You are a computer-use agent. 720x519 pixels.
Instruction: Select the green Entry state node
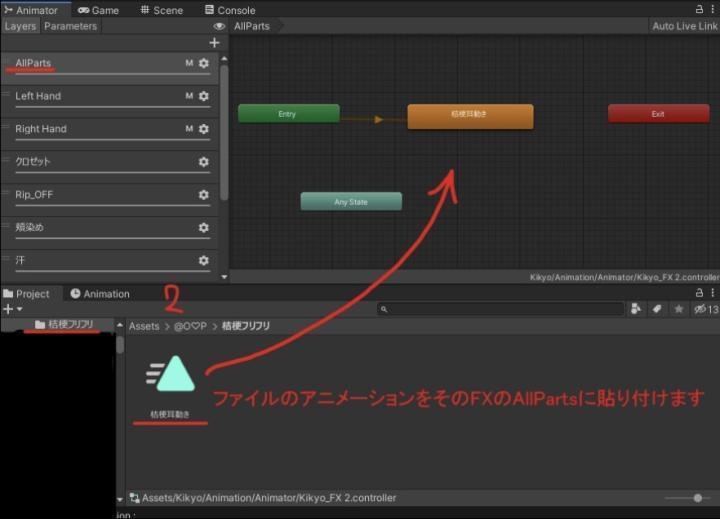(x=289, y=113)
